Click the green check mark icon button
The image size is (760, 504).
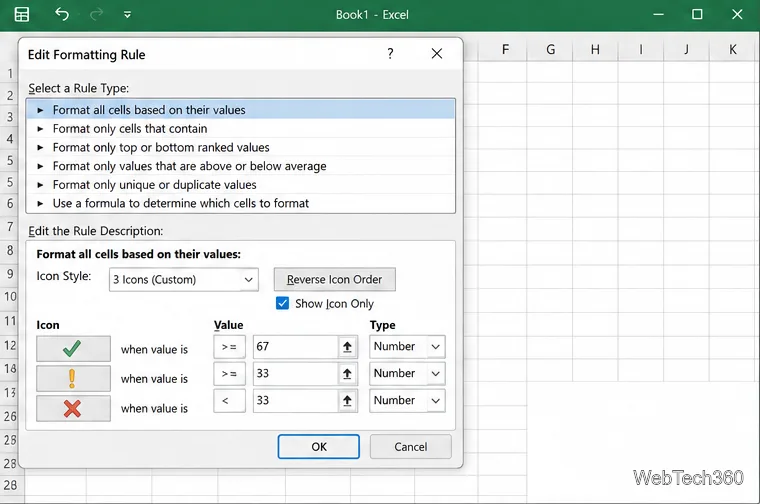(x=73, y=348)
